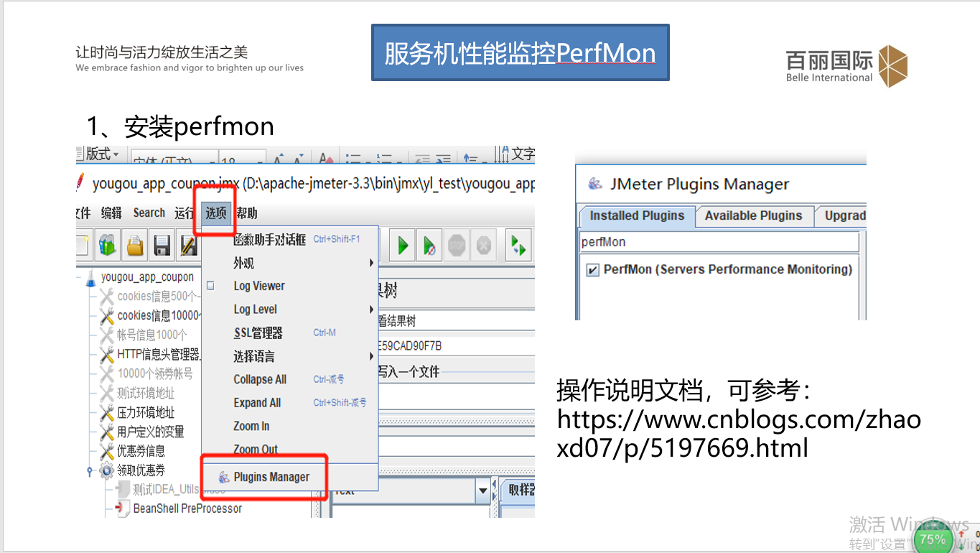Switch to Installed Plugins tab

pos(637,215)
